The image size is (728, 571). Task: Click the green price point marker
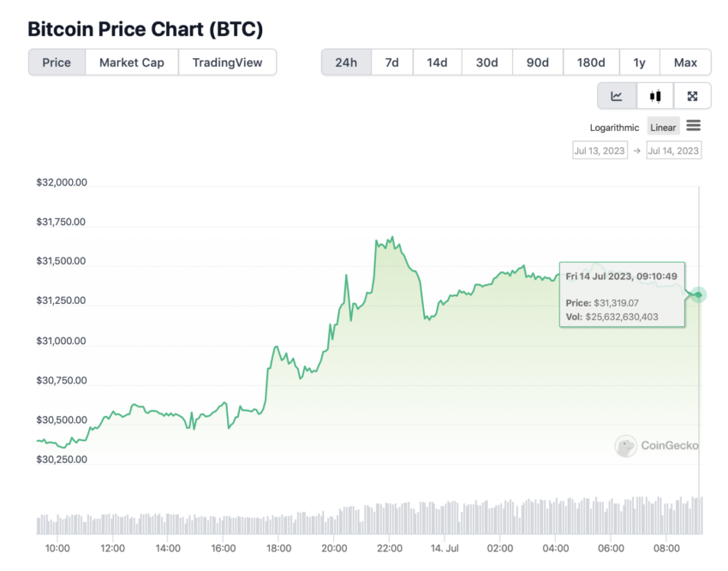(x=698, y=294)
